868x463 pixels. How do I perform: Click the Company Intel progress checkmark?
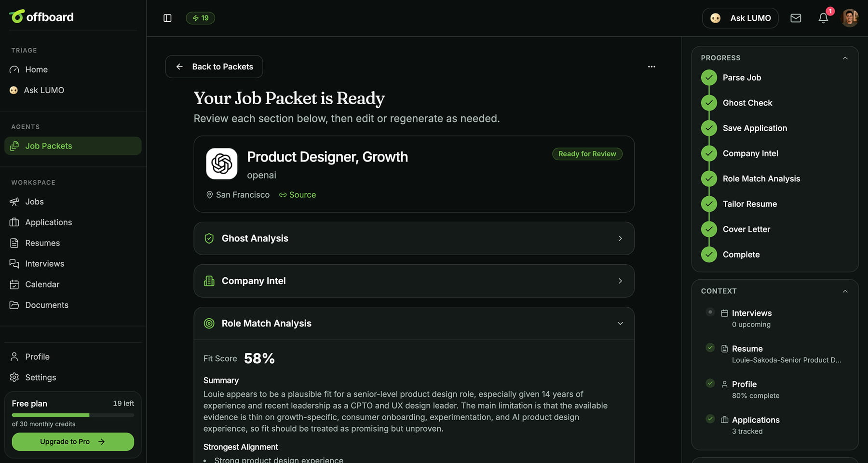[709, 153]
